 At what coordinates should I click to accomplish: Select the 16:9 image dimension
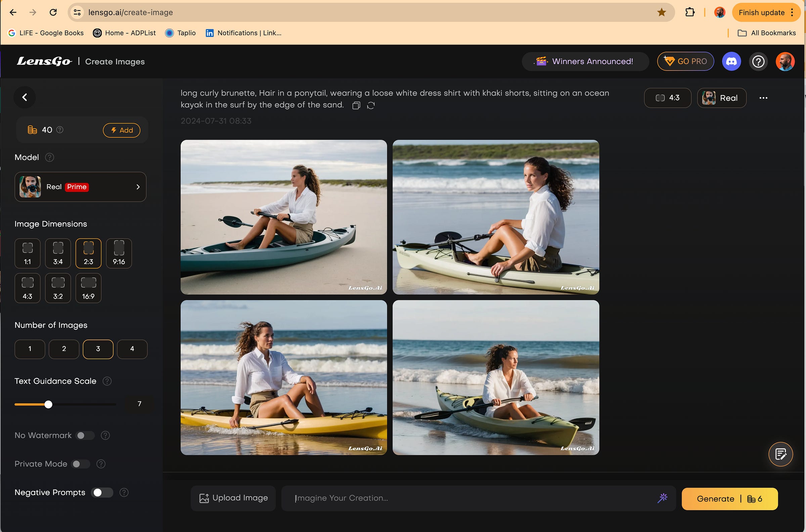tap(88, 288)
